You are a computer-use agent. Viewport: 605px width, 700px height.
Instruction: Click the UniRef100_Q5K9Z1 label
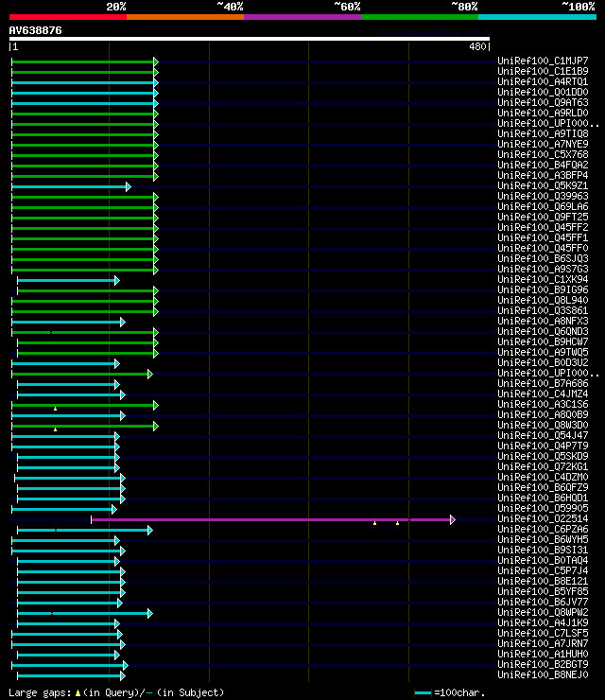[543, 185]
